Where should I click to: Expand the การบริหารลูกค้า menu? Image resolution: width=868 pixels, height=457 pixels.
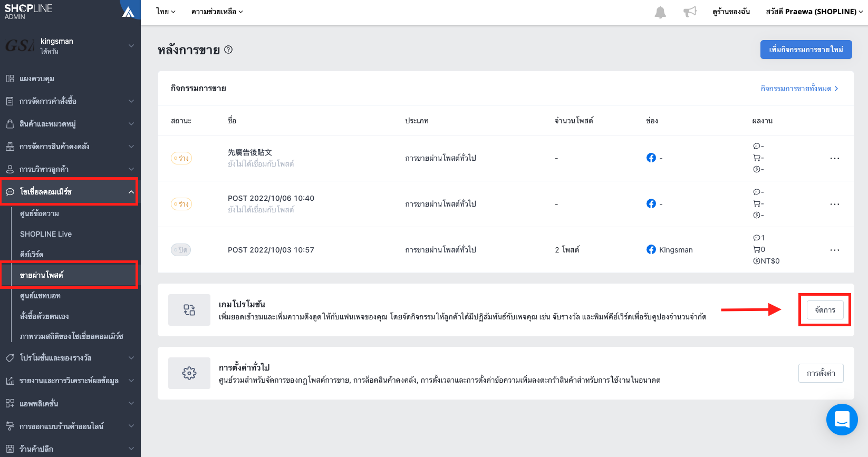[131, 169]
